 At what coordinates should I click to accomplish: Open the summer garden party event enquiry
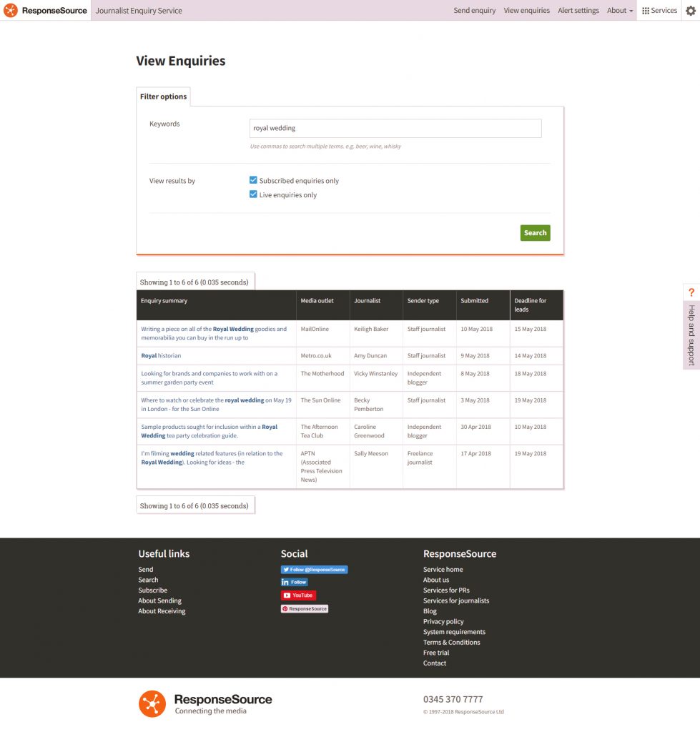[209, 377]
